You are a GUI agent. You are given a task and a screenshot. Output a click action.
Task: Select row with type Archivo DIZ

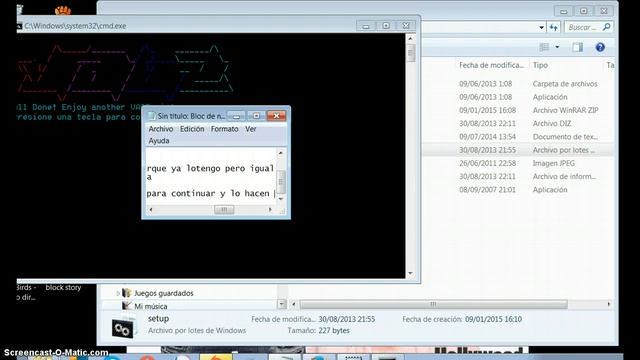click(518, 123)
